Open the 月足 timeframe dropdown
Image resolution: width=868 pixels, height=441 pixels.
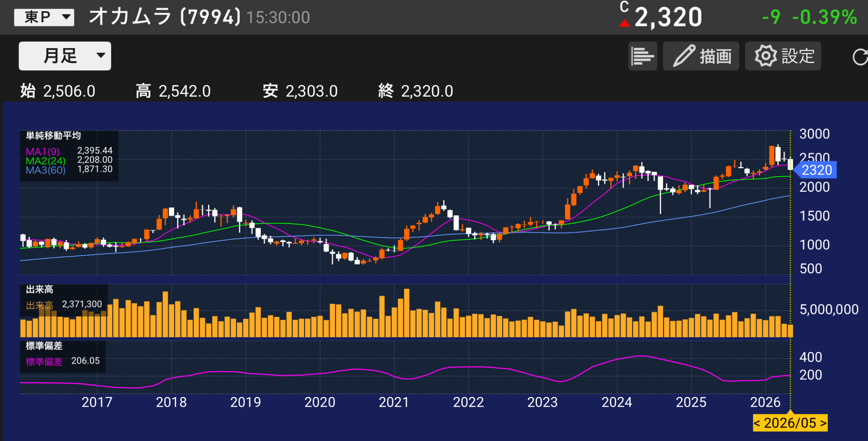click(65, 56)
